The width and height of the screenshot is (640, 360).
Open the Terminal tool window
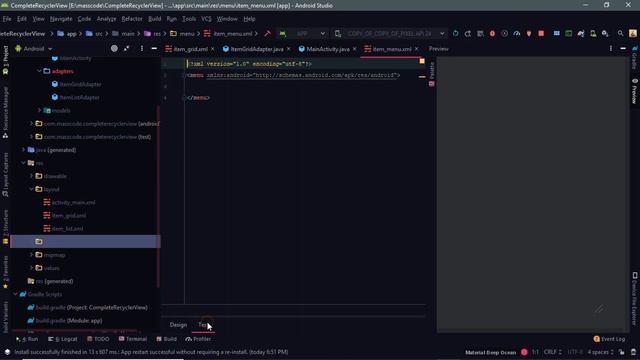(133, 339)
